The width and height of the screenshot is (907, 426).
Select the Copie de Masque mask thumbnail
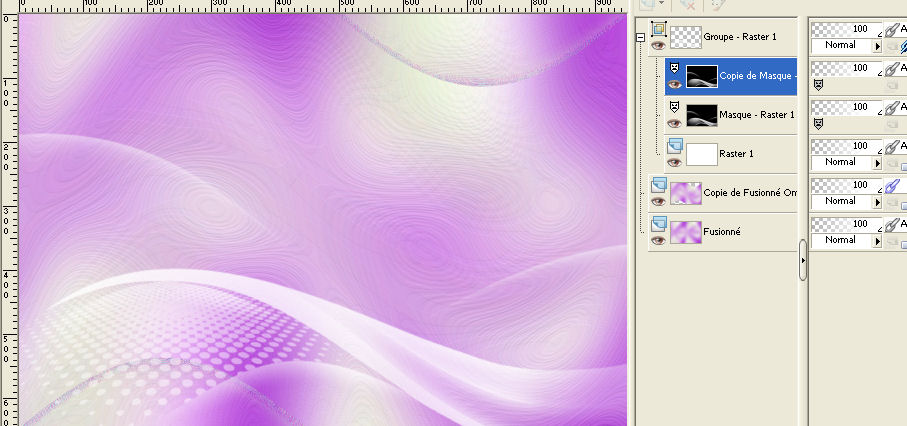pyautogui.click(x=702, y=76)
